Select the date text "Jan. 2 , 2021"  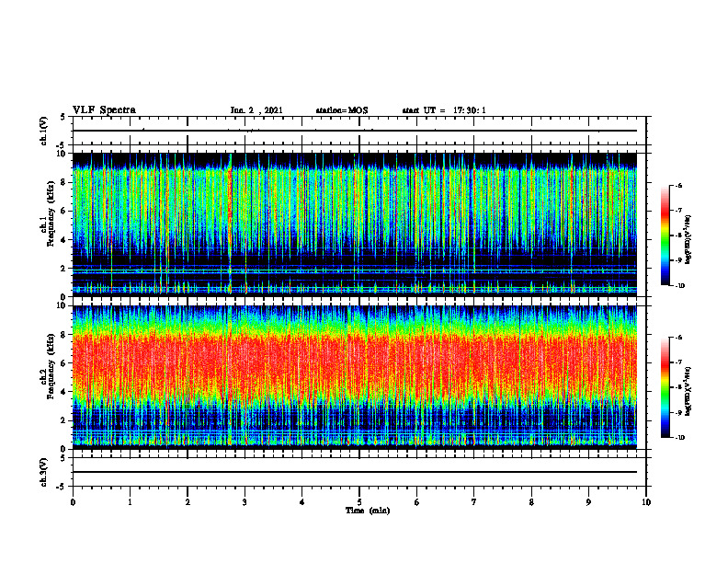pos(256,110)
